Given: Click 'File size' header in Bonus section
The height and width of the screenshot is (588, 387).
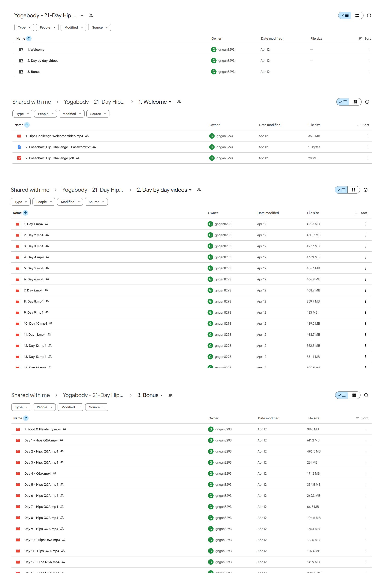Looking at the screenshot, I should [313, 418].
